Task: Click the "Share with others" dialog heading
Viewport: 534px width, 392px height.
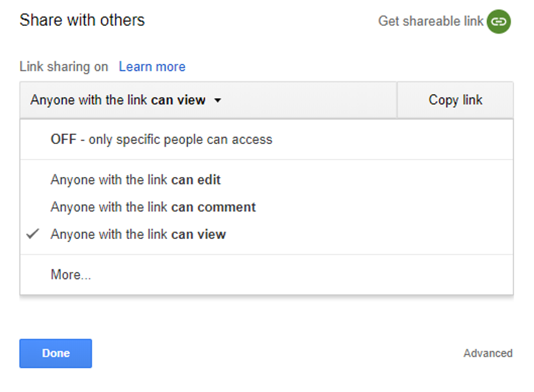Action: tap(82, 20)
